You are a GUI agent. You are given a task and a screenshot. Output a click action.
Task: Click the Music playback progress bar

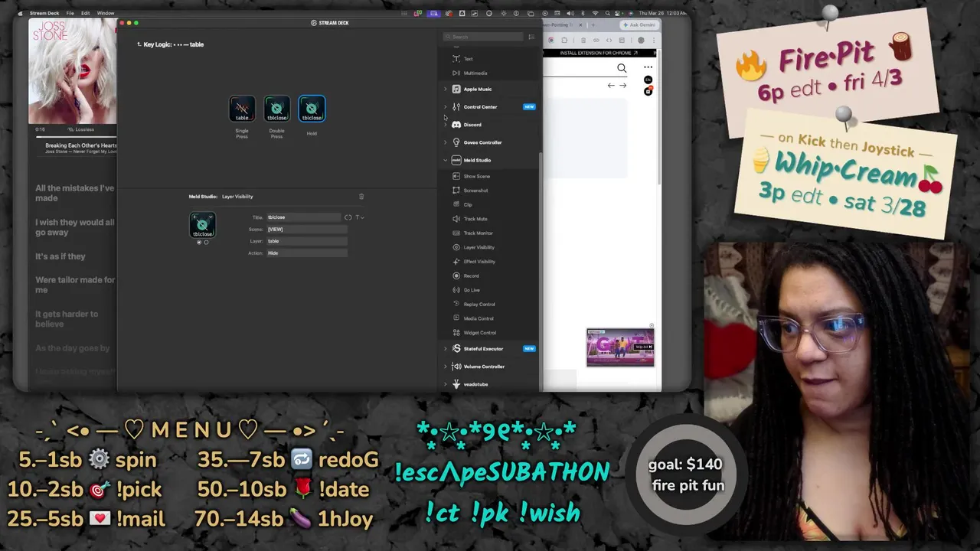click(x=76, y=138)
